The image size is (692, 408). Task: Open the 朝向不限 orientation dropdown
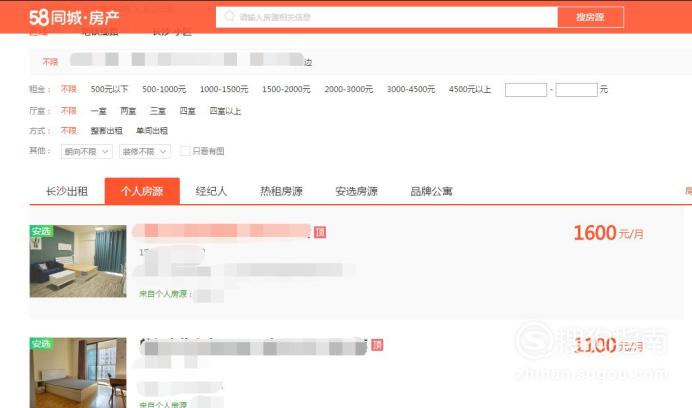click(86, 151)
